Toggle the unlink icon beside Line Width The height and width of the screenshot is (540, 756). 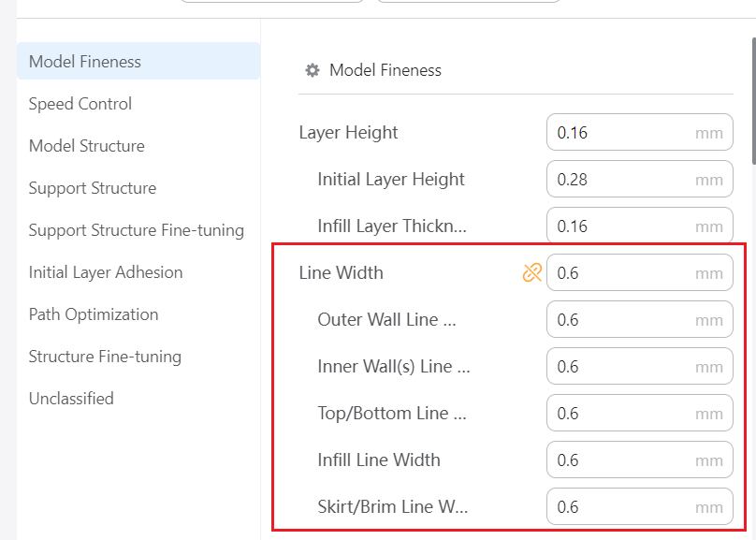(531, 272)
